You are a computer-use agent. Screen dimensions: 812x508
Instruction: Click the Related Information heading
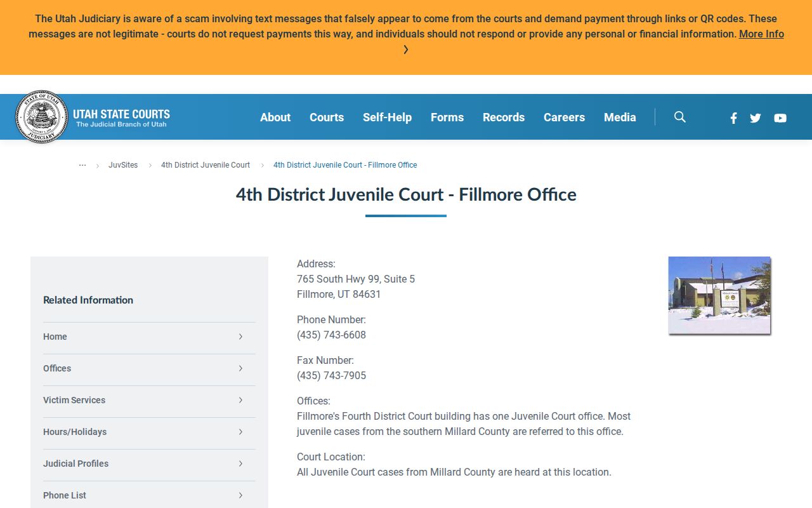pos(88,300)
